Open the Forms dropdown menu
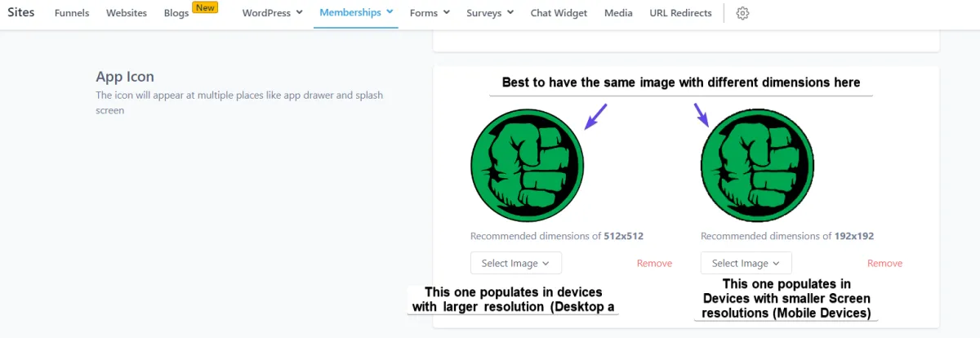Image resolution: width=980 pixels, height=338 pixels. [430, 13]
